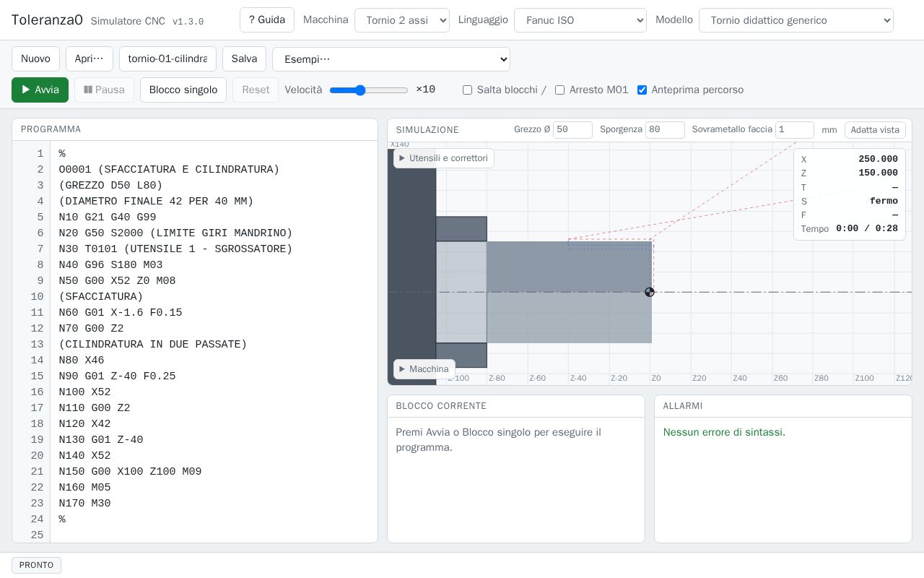Viewport: 924px width, 578px height.
Task: Click the X 250.000 coordinate readout
Action: coord(850,159)
